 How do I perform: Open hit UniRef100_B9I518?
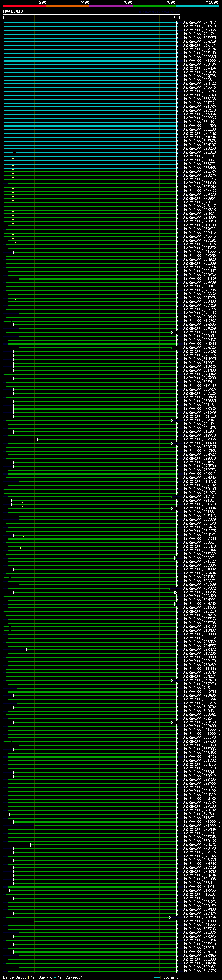point(199,26)
